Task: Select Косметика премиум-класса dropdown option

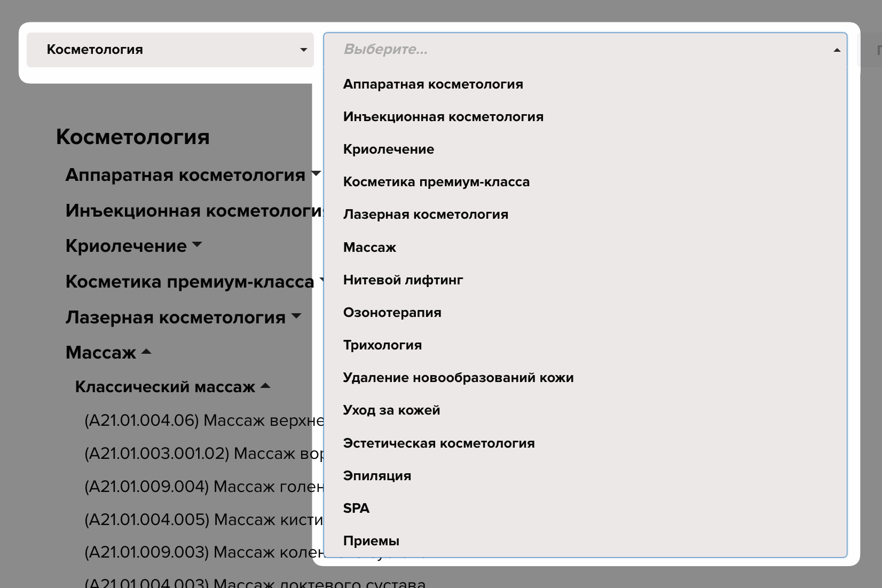Action: (x=436, y=182)
